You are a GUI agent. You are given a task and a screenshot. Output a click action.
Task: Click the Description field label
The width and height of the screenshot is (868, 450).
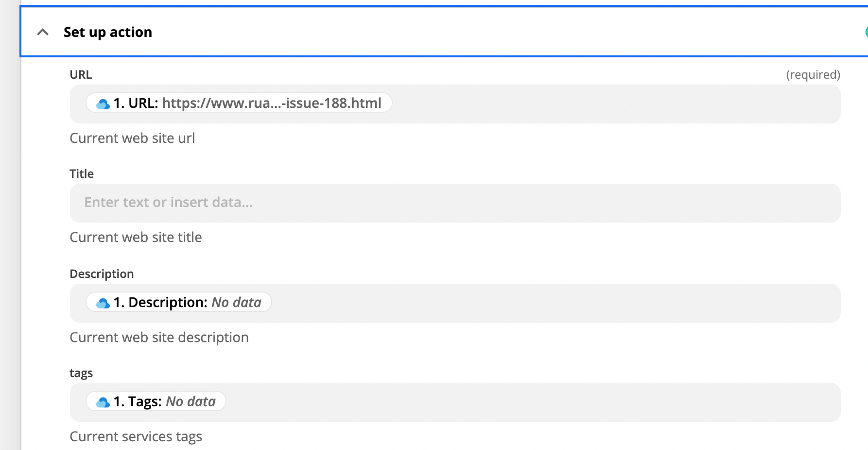[102, 274]
